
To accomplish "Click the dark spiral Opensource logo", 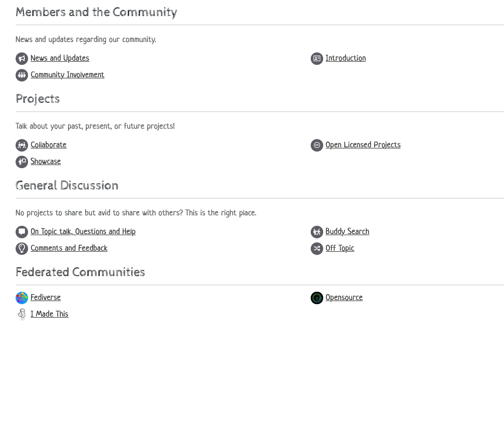I will tap(317, 297).
